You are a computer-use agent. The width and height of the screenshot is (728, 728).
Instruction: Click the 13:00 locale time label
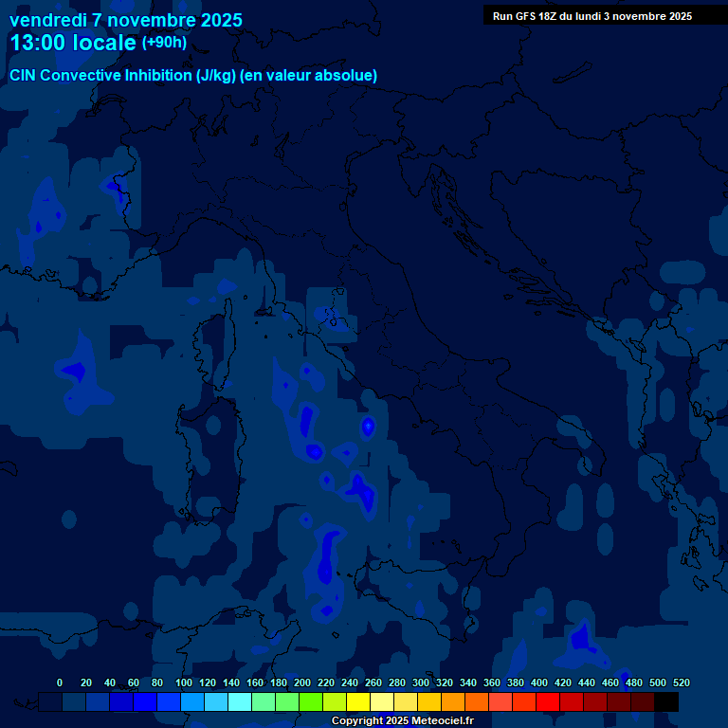coord(73,43)
